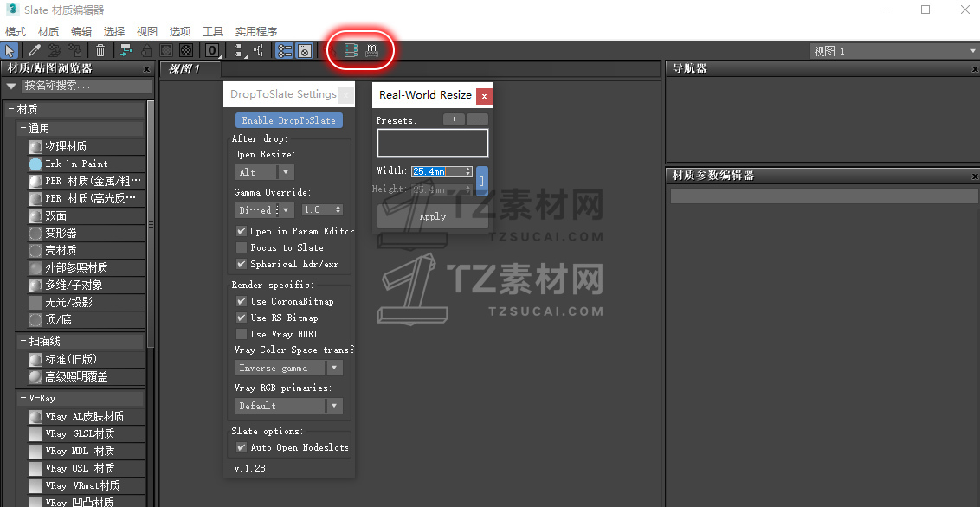This screenshot has width=980, height=507.
Task: Open the Inverse gamma dropdown
Action: (x=289, y=368)
